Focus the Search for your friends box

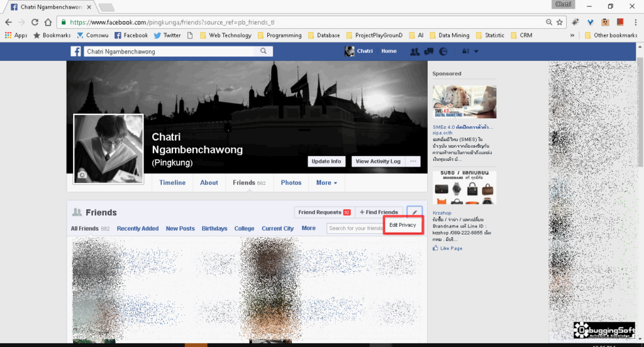click(x=355, y=228)
